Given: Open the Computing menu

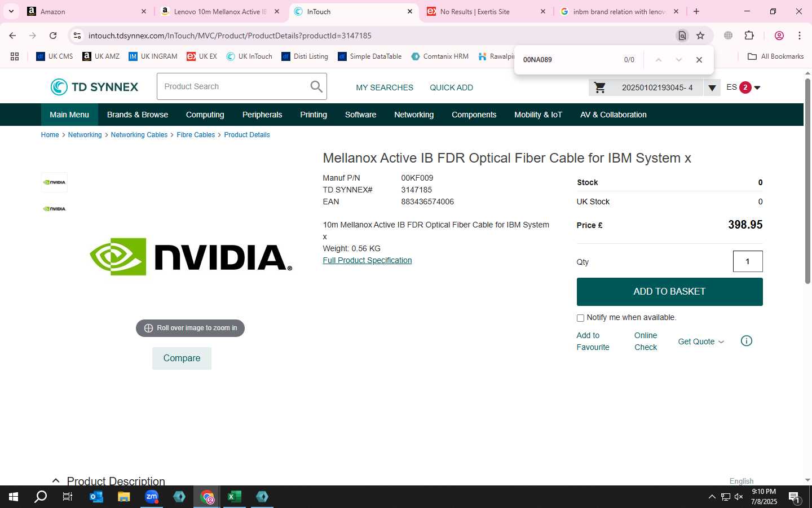Looking at the screenshot, I should (x=205, y=115).
